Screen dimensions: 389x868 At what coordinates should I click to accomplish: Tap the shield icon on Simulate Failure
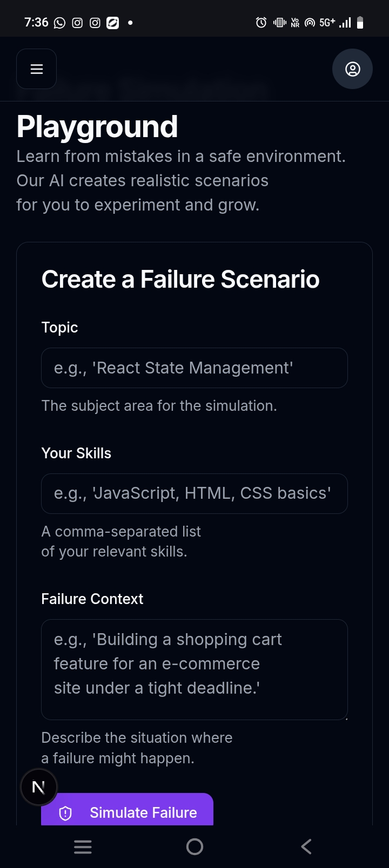coord(65,813)
